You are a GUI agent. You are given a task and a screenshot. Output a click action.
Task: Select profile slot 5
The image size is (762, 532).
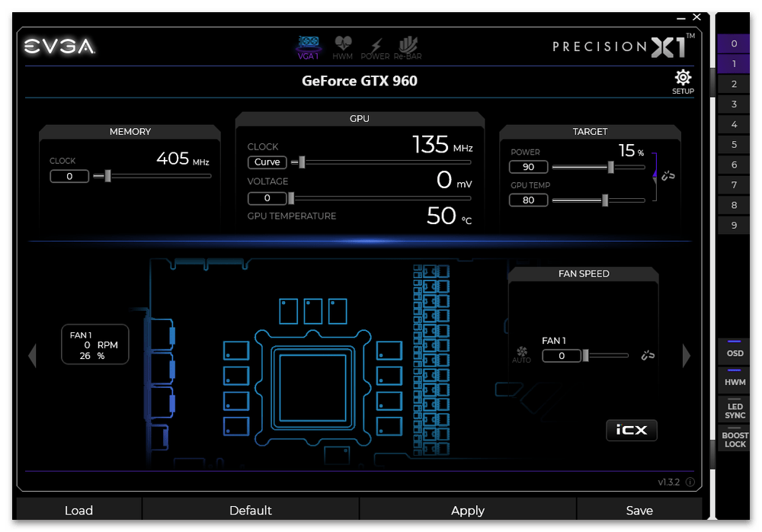[734, 145]
